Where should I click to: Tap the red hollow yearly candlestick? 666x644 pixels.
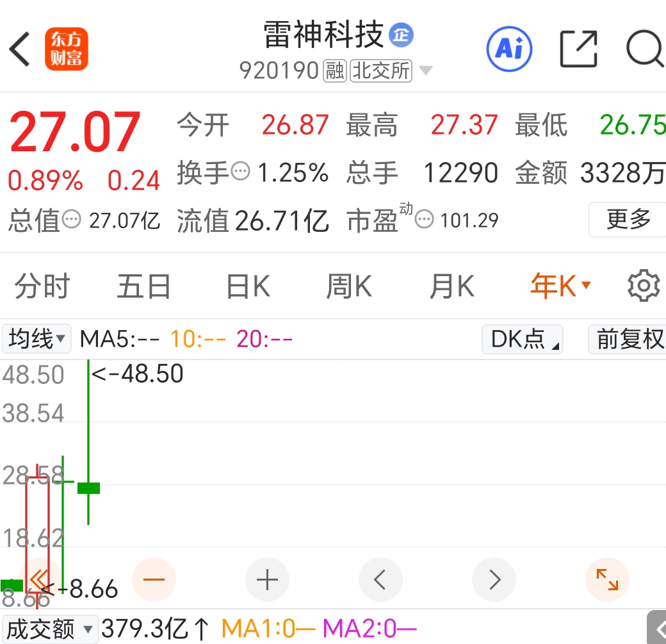point(37,536)
